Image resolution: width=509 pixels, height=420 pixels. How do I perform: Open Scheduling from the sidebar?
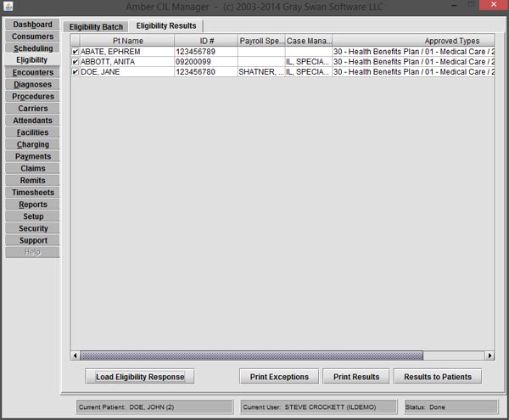pyautogui.click(x=32, y=48)
